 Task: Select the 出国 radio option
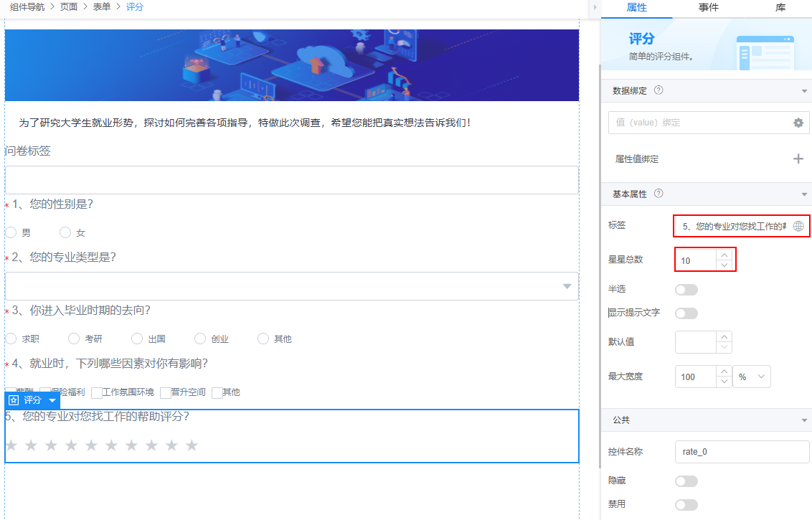[x=137, y=339]
